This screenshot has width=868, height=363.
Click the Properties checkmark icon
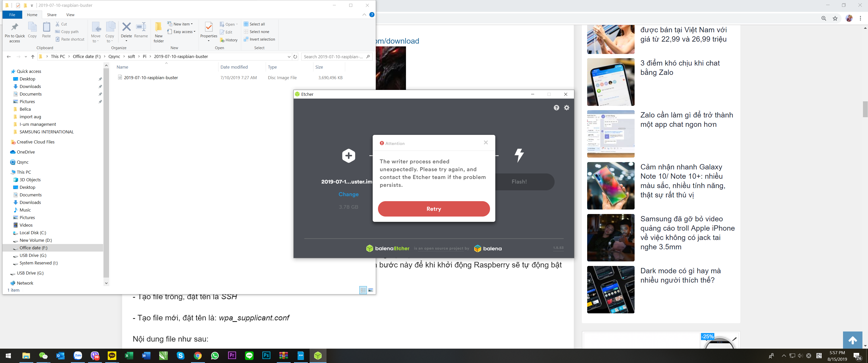tap(209, 27)
